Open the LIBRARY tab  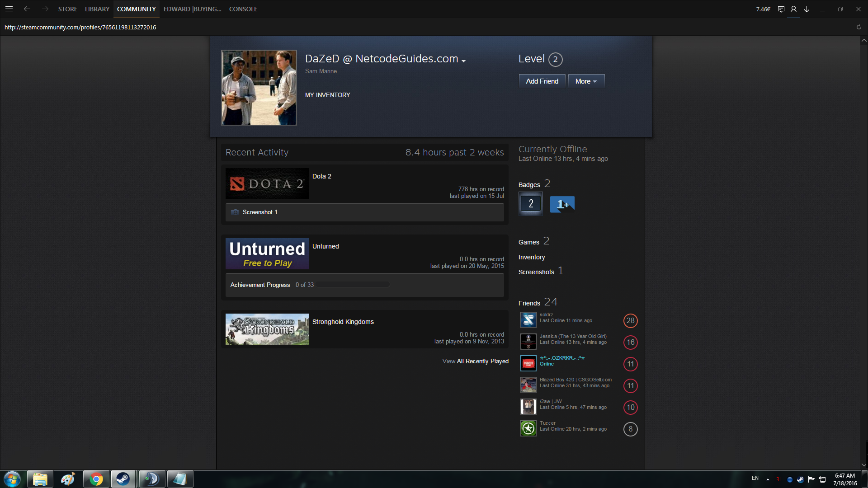pos(97,9)
